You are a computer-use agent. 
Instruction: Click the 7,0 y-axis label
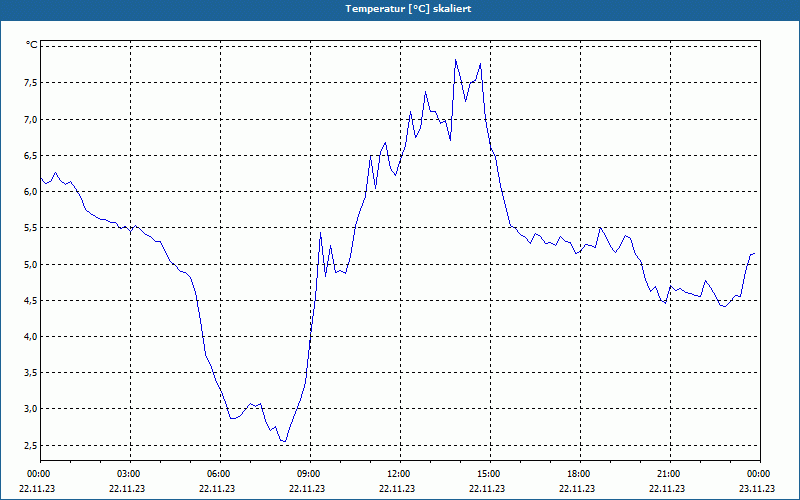coord(32,119)
